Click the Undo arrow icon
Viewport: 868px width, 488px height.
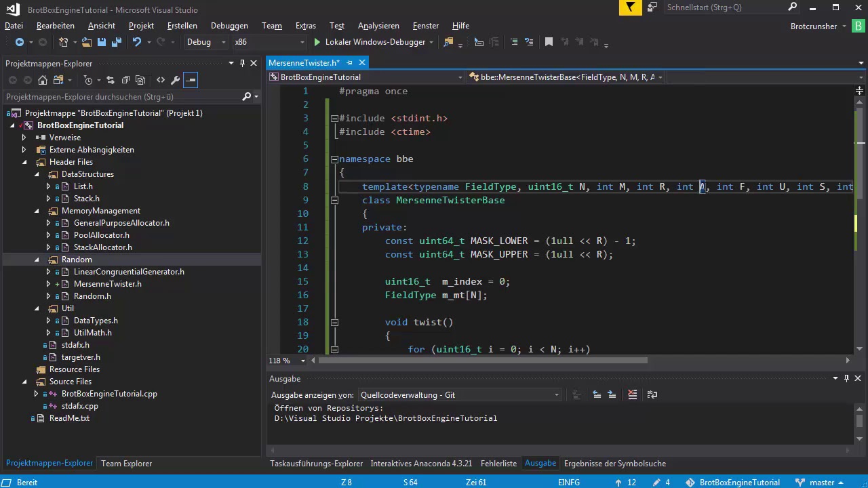[136, 42]
